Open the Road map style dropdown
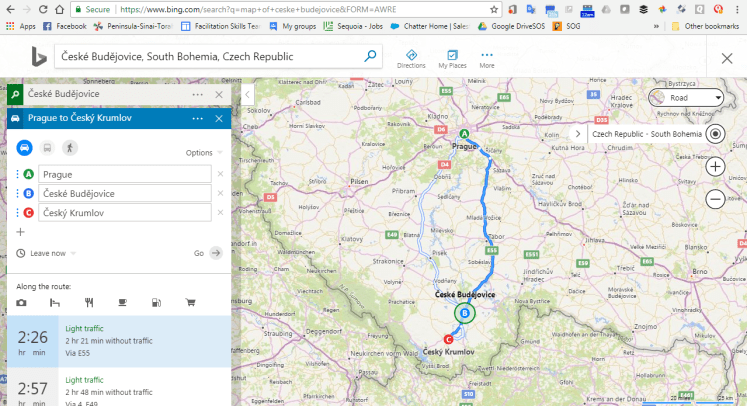The height and width of the screenshot is (406, 747). 685,98
